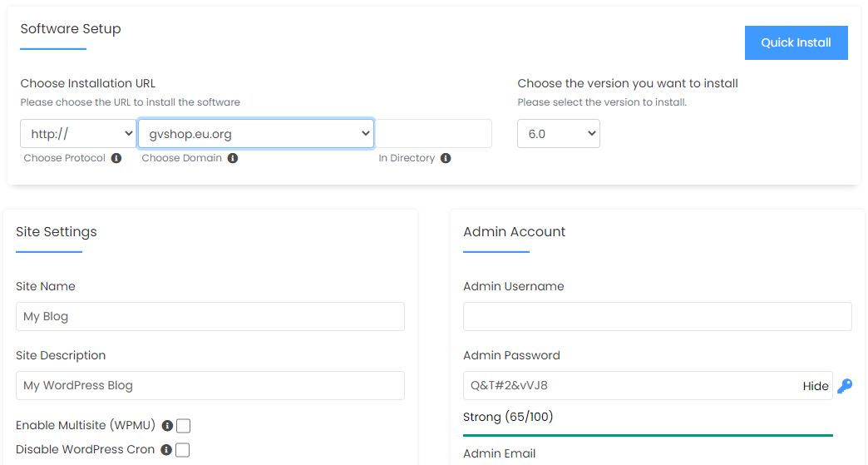
Task: Expand the gvshop.eu.org domain dropdown
Action: (x=255, y=134)
